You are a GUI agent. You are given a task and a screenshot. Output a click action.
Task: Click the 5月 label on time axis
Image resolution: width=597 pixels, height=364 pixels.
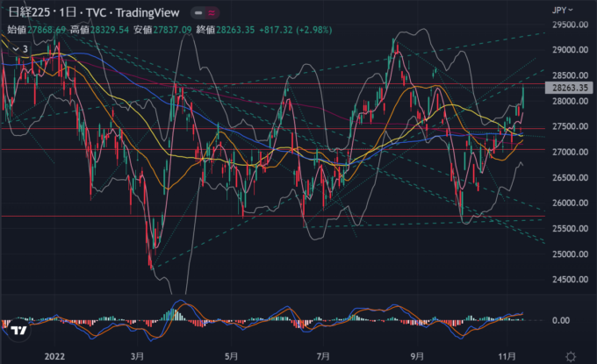(x=232, y=356)
